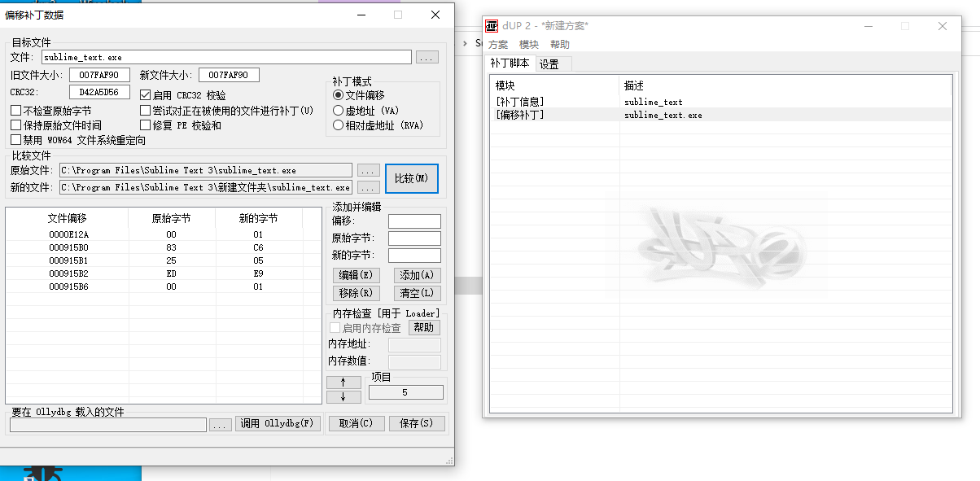The width and height of the screenshot is (980, 481).
Task: Click the 移除(R) button
Action: pyautogui.click(x=357, y=293)
